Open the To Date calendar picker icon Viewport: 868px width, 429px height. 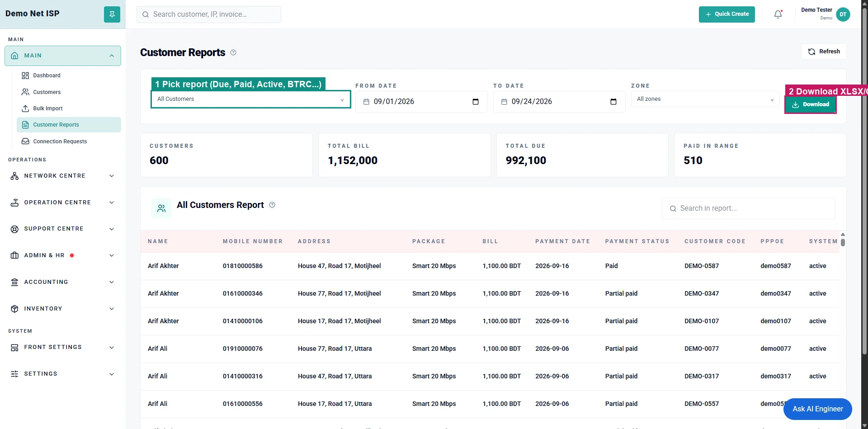(x=613, y=102)
